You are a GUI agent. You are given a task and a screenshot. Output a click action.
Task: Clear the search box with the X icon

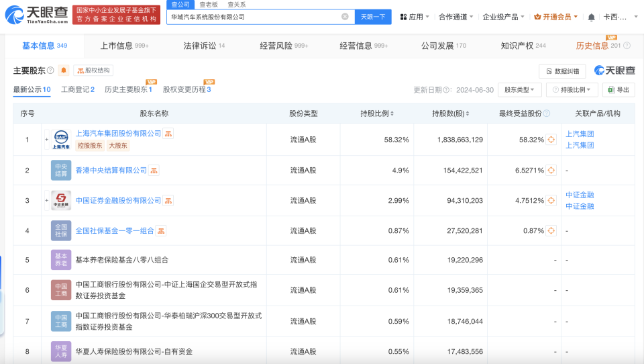coord(345,17)
